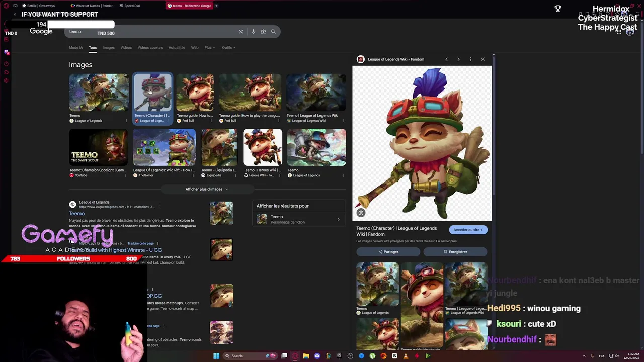Click Accéder au site button
The width and height of the screenshot is (644, 362).
click(x=468, y=230)
